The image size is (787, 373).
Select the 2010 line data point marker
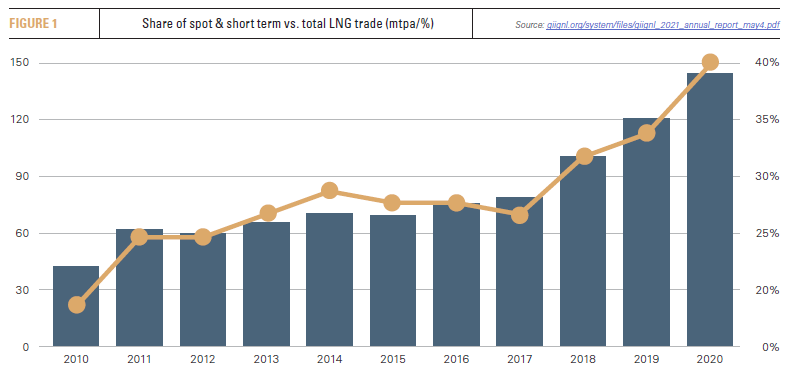(x=76, y=304)
